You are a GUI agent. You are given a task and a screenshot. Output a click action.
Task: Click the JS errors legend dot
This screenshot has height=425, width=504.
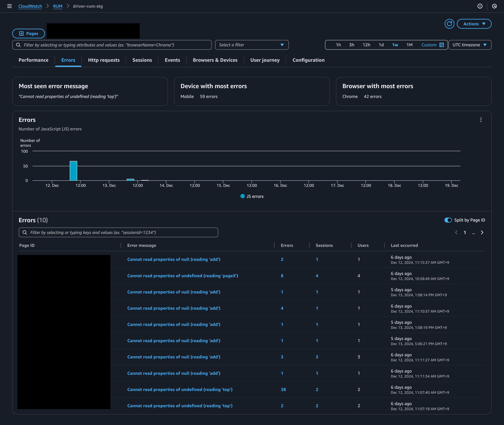click(x=243, y=196)
